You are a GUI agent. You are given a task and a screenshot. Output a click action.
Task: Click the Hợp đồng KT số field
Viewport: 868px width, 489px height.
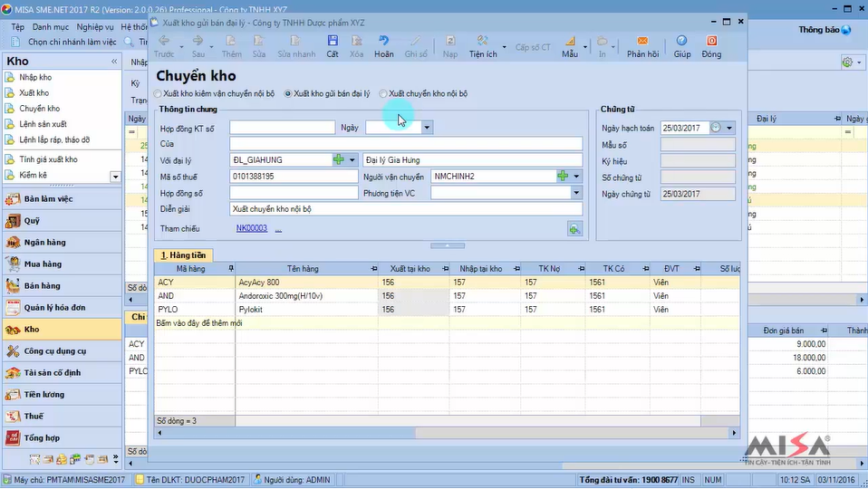pyautogui.click(x=283, y=128)
